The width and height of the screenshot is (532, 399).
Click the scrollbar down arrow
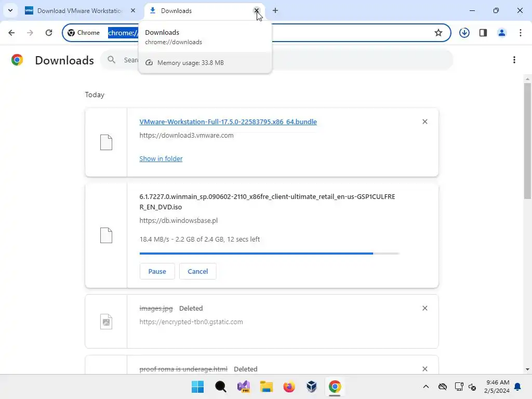pyautogui.click(x=527, y=369)
